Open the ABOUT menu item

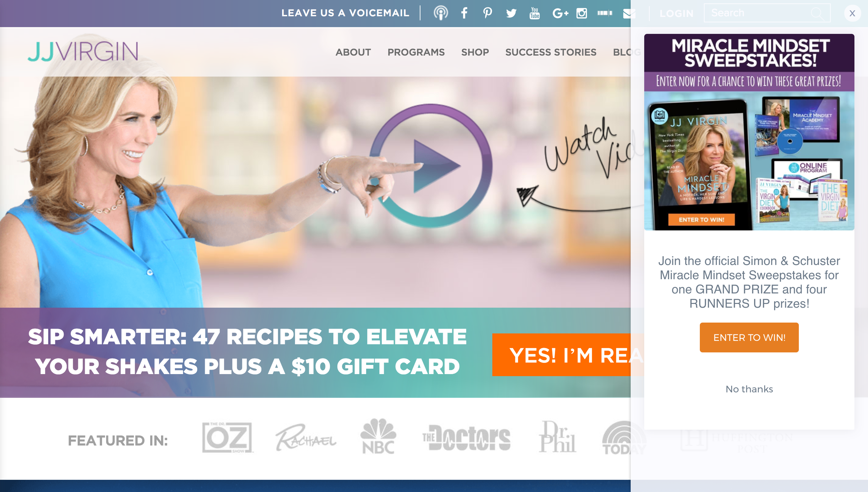coord(353,52)
